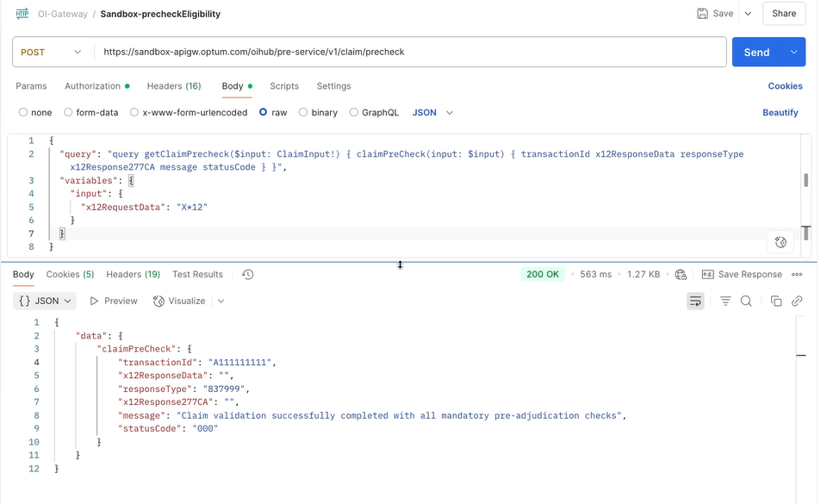Screen dimensions: 827x504
Task: Click the HTTP request type icon
Action: click(22, 14)
